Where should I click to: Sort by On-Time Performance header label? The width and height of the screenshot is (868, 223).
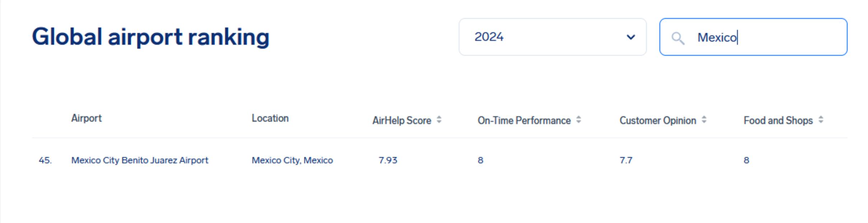pyautogui.click(x=524, y=120)
